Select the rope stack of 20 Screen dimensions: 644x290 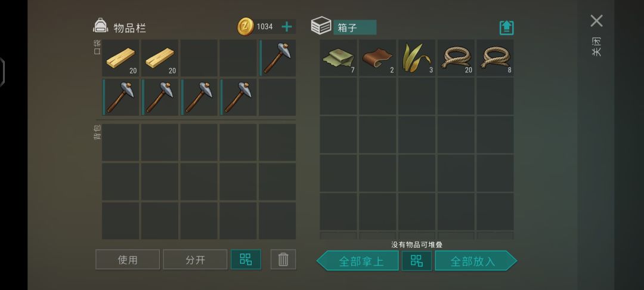click(456, 58)
